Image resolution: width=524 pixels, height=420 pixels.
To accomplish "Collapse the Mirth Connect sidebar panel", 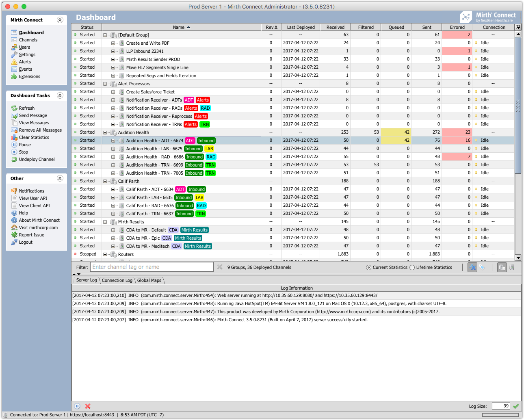I will pos(60,20).
